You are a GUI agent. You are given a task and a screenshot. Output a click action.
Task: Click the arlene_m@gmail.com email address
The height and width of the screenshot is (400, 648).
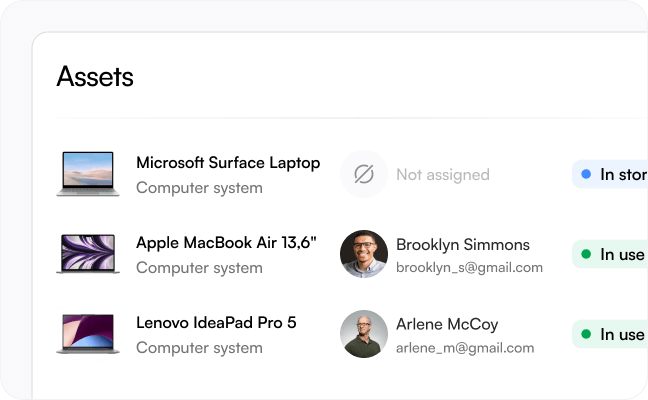pyautogui.click(x=465, y=348)
